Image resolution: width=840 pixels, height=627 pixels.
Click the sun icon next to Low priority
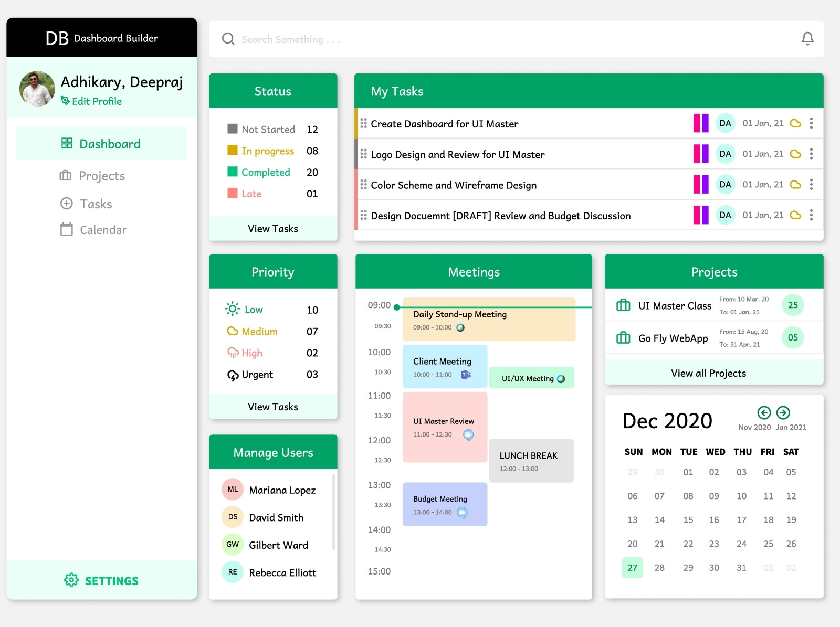(232, 309)
